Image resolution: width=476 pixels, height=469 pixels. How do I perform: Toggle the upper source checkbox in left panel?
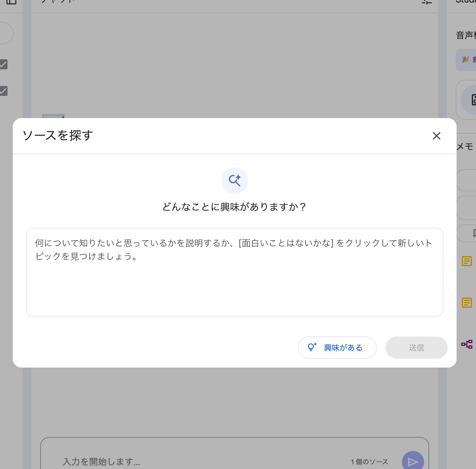(3, 64)
